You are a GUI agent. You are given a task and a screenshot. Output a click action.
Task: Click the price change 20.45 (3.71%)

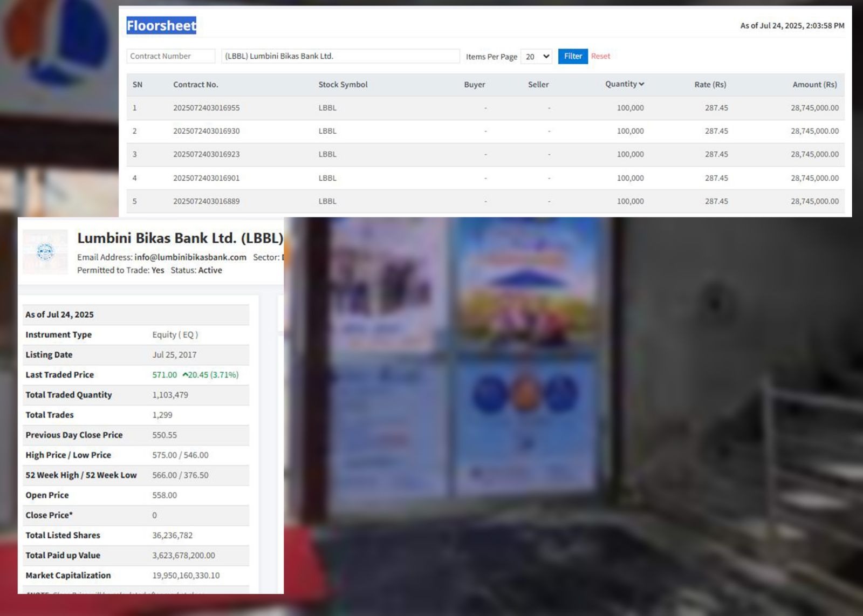coord(210,375)
